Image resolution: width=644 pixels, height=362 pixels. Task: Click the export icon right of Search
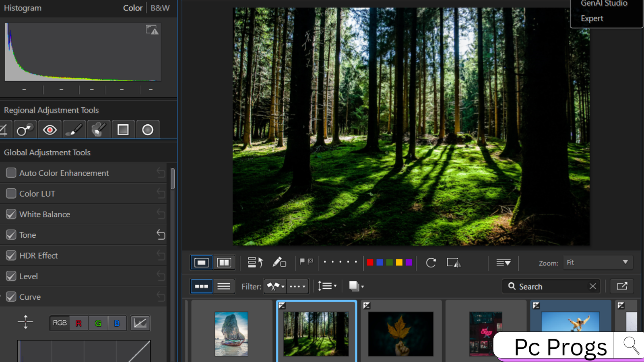coord(622,286)
